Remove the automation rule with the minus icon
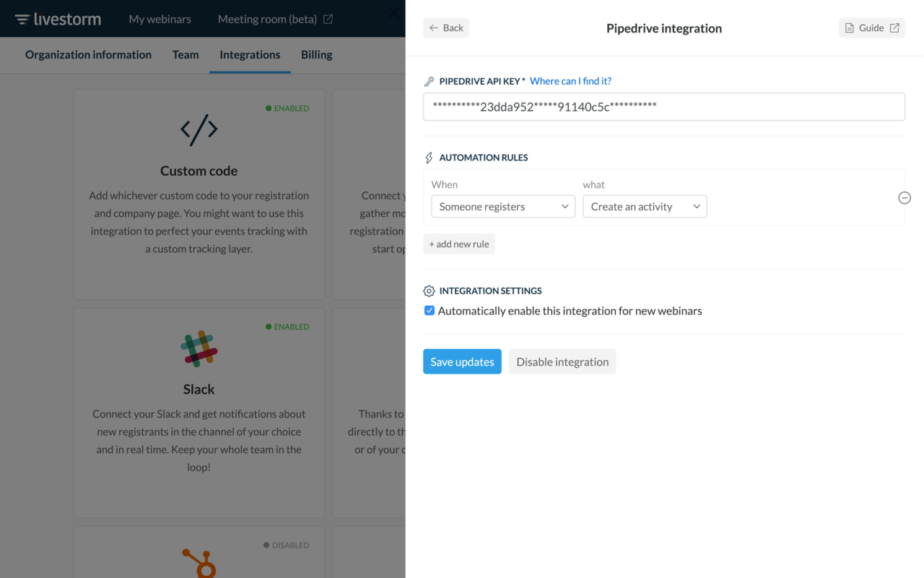The width and height of the screenshot is (924, 578). 904,197
